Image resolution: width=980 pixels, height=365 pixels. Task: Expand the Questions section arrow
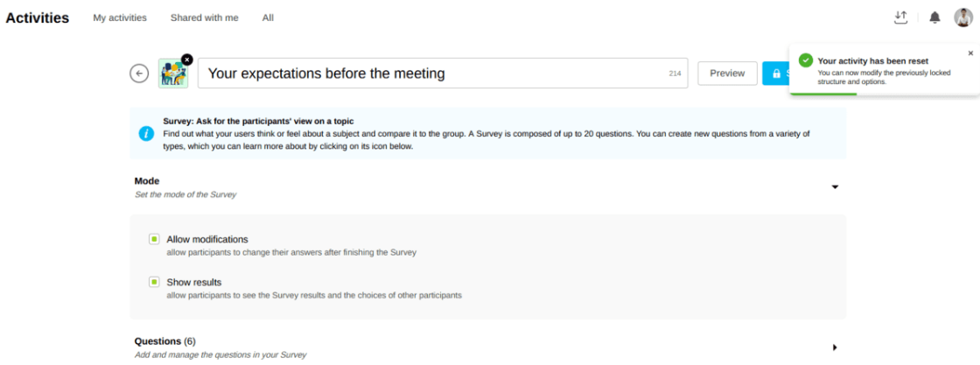coord(835,347)
